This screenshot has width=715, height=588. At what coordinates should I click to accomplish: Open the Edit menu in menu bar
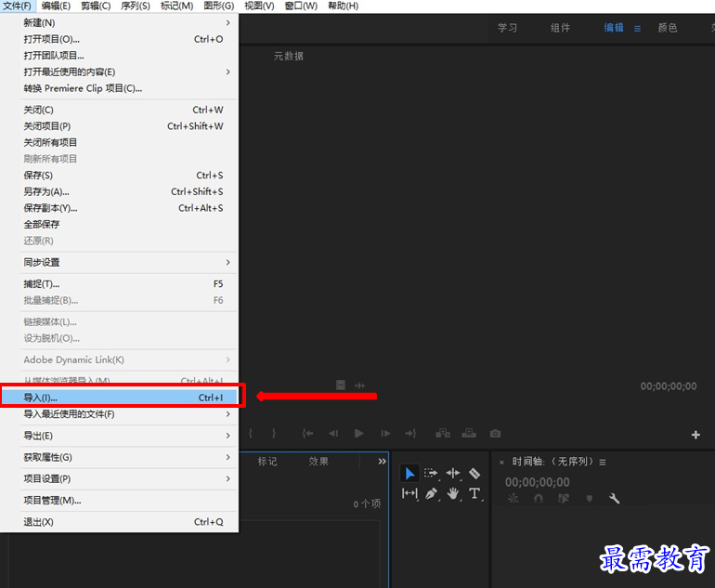(56, 6)
